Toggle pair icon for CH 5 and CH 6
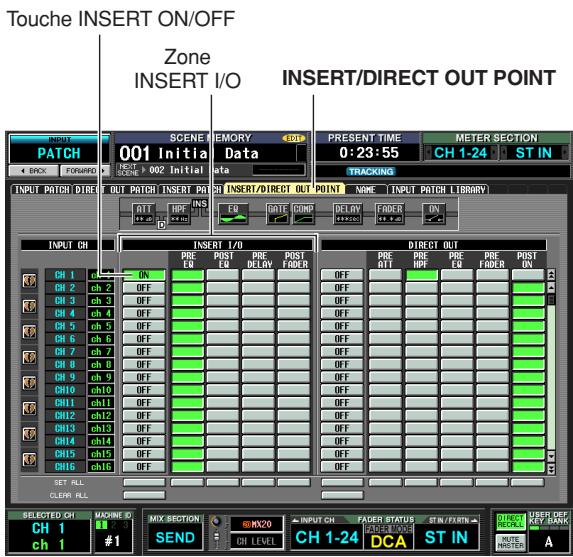 tap(29, 332)
